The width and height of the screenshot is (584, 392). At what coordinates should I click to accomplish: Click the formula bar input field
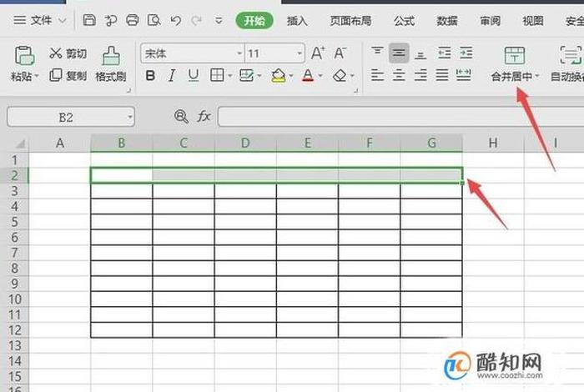coord(400,117)
